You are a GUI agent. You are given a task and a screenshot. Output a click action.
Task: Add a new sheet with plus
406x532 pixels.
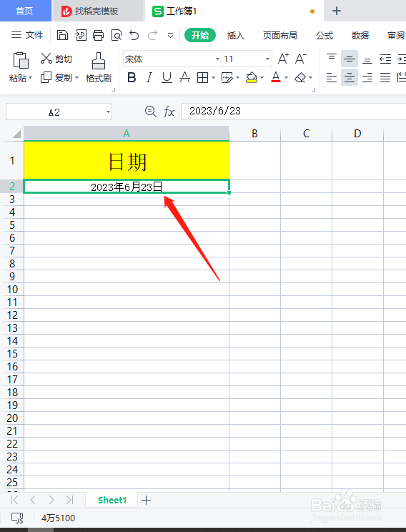point(146,500)
